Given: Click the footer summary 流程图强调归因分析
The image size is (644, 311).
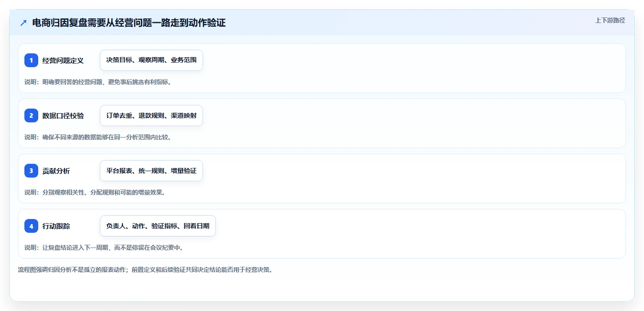Looking at the screenshot, I should 145,270.
